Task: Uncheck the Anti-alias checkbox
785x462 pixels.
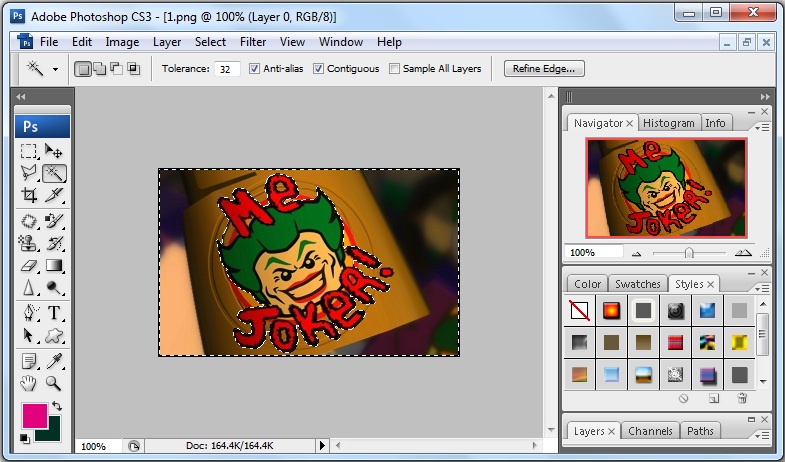Action: [254, 69]
